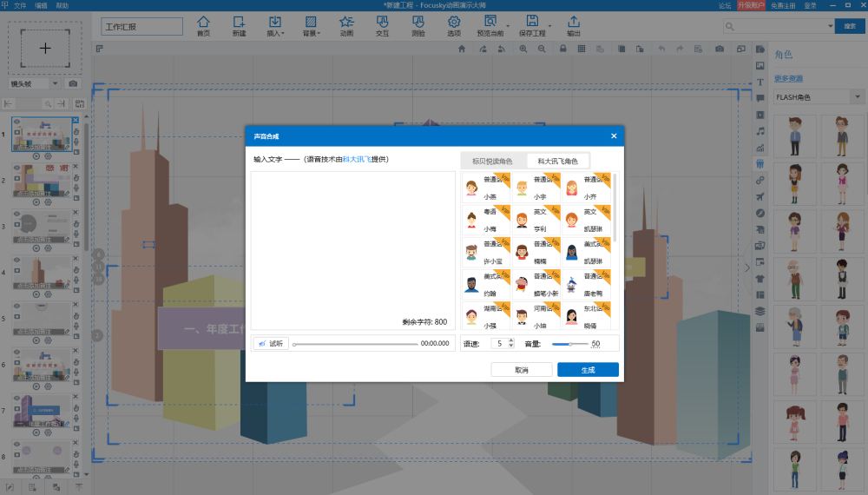Click the 取消 cancel button

tap(522, 370)
